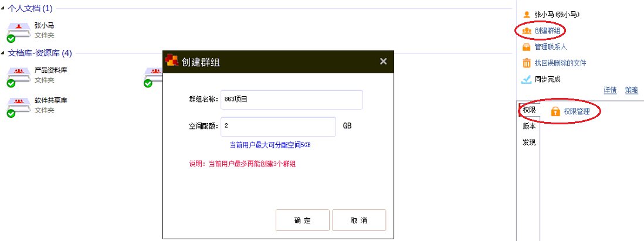Collapse the 文档库-资源库 (4) section
Viewport: 644px width, 241px height.
pyautogui.click(x=4, y=53)
